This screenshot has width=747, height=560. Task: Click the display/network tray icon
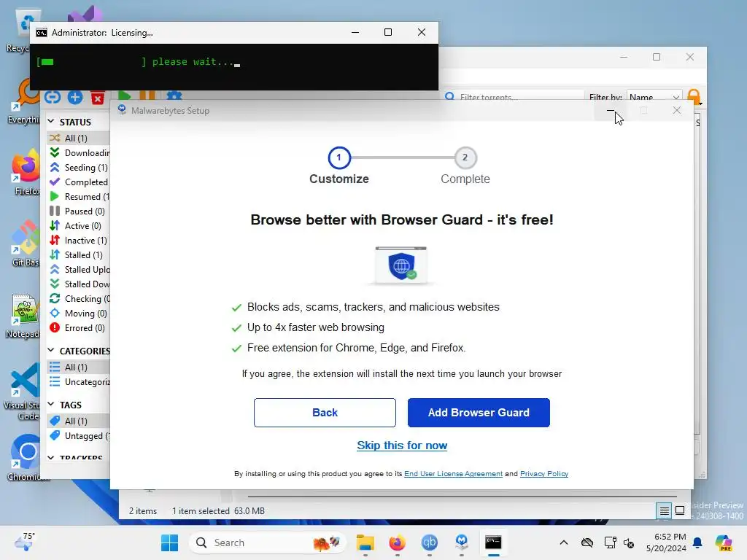point(610,542)
